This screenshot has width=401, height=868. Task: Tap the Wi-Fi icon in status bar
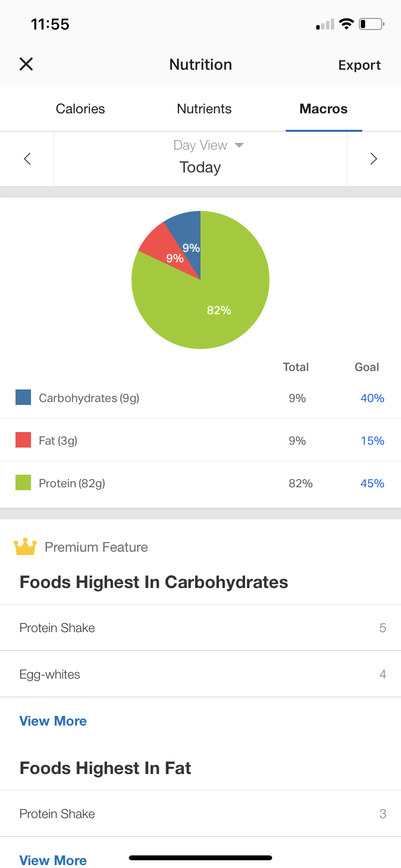click(x=346, y=24)
